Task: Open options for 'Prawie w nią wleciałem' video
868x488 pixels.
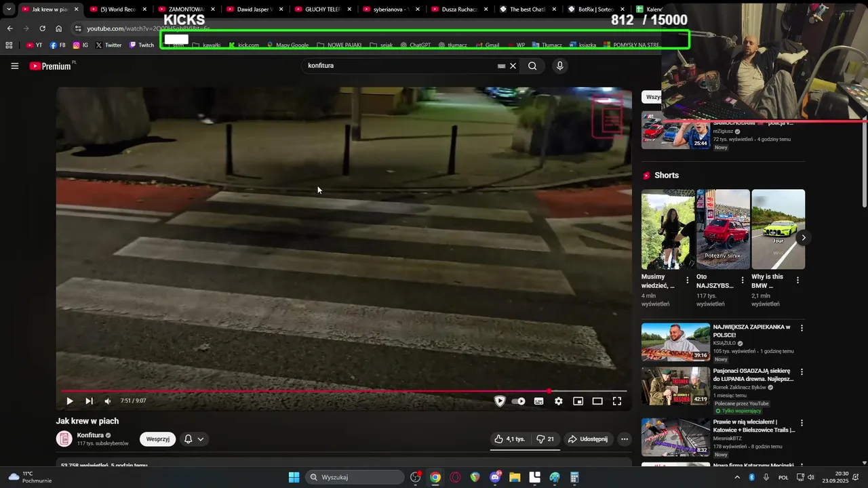Action: pos(802,422)
